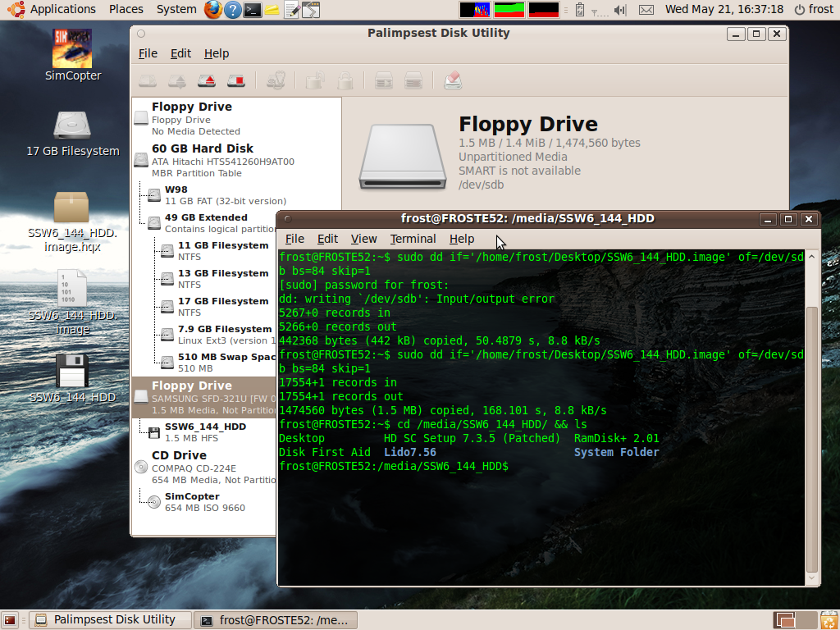Image resolution: width=840 pixels, height=630 pixels.
Task: Open the terminal's Edit menu
Action: point(327,239)
